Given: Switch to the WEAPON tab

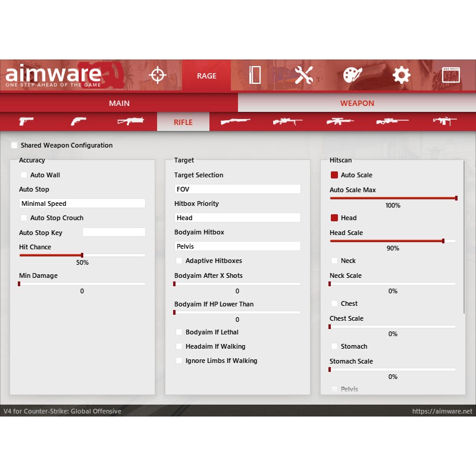Looking at the screenshot, I should [357, 103].
